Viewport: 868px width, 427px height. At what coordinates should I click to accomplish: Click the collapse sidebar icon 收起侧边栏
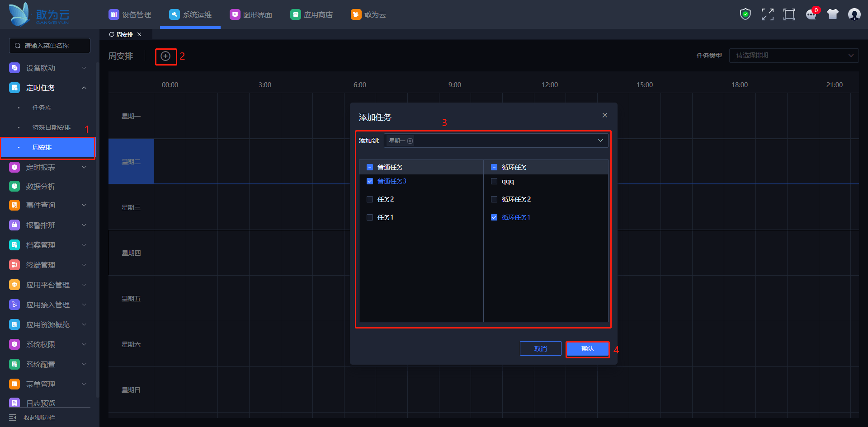coord(13,418)
